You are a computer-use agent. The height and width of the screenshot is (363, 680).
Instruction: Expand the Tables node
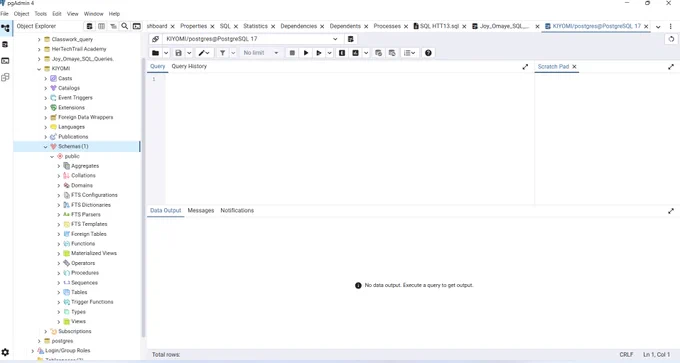tap(59, 292)
